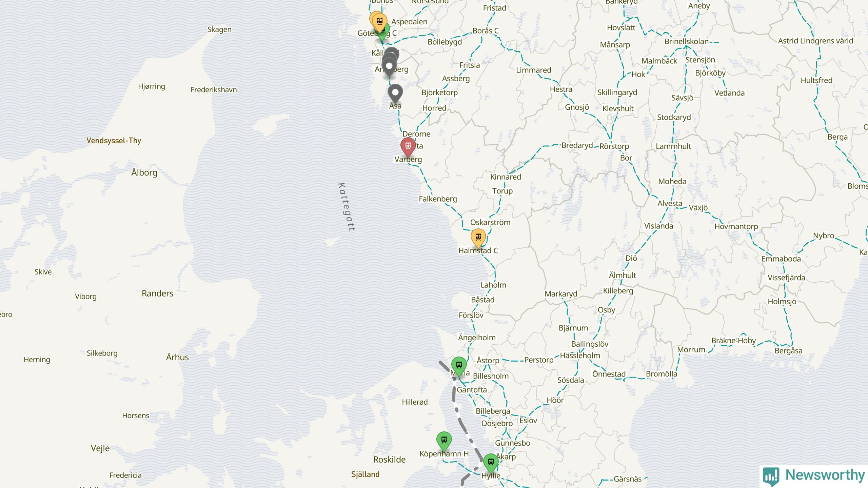Select the Skillingaryd label
Image resolution: width=868 pixels, height=488 pixels.
click(x=617, y=93)
